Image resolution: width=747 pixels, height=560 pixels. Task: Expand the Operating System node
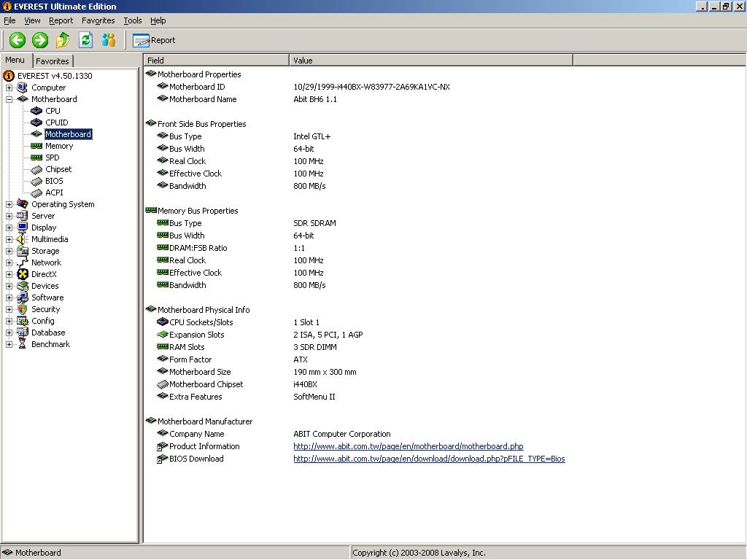point(9,204)
